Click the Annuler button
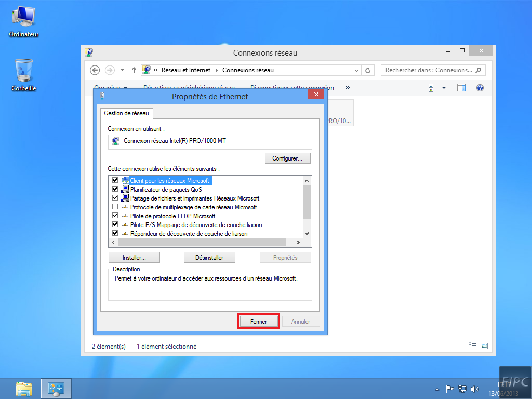Viewport: 532px width, 399px height. point(301,321)
